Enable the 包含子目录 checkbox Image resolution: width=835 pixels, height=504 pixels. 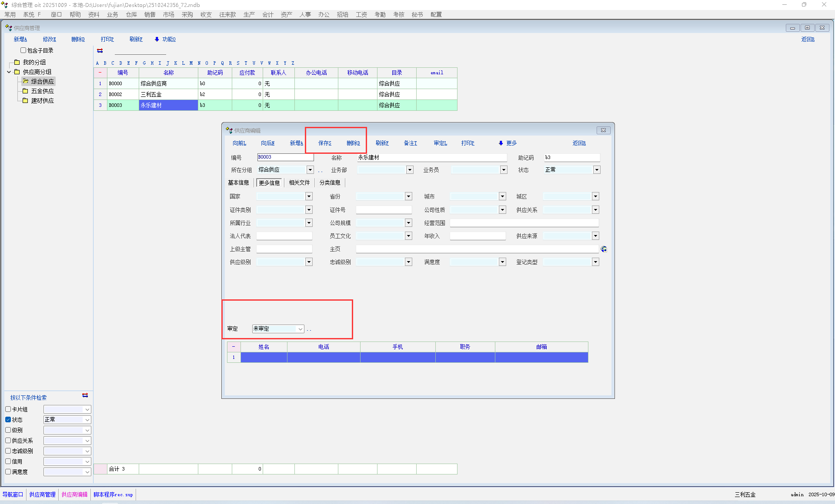(23, 50)
